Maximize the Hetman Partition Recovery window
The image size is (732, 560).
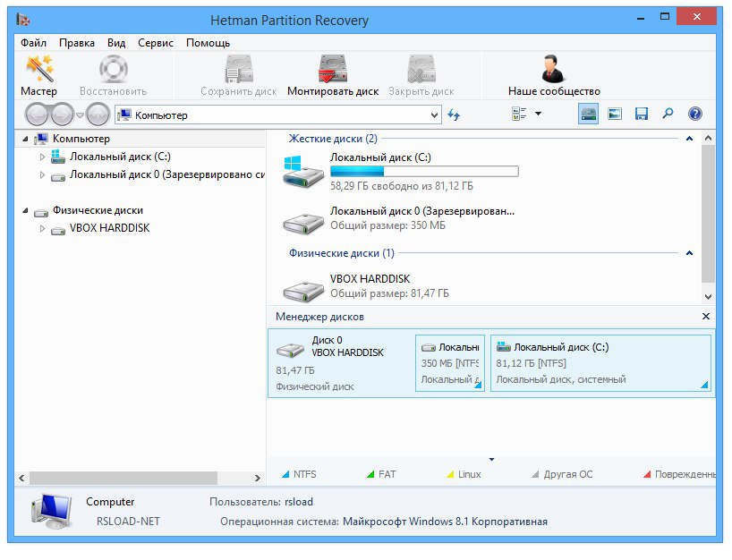[665, 17]
